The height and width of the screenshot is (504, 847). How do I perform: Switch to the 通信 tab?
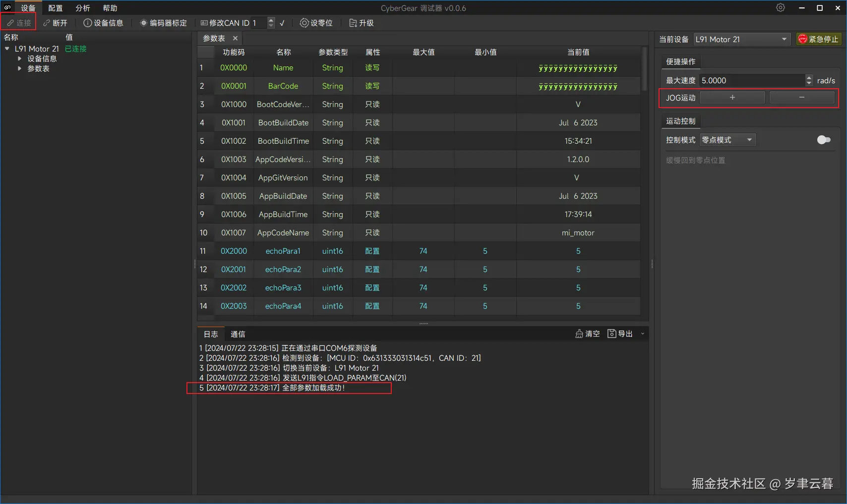[238, 334]
